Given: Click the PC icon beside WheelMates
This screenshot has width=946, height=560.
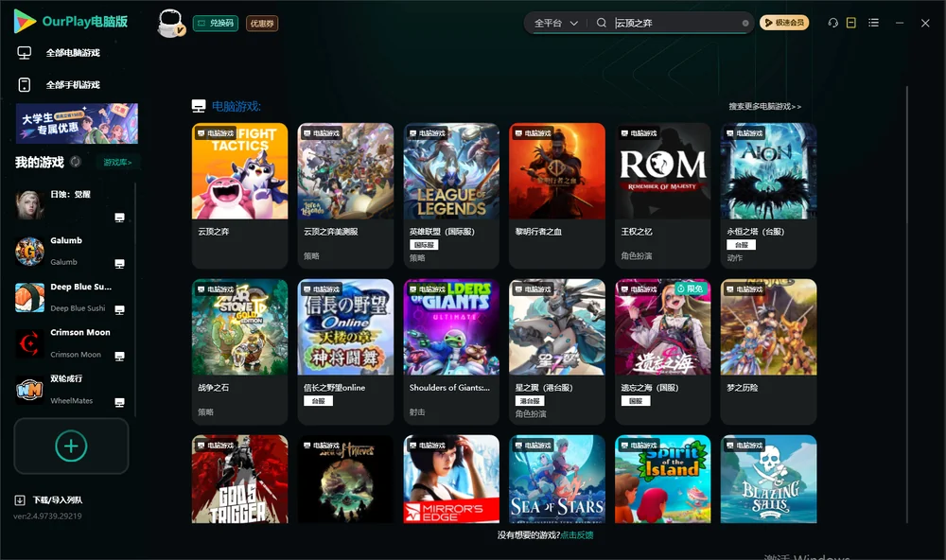Looking at the screenshot, I should pyautogui.click(x=119, y=403).
